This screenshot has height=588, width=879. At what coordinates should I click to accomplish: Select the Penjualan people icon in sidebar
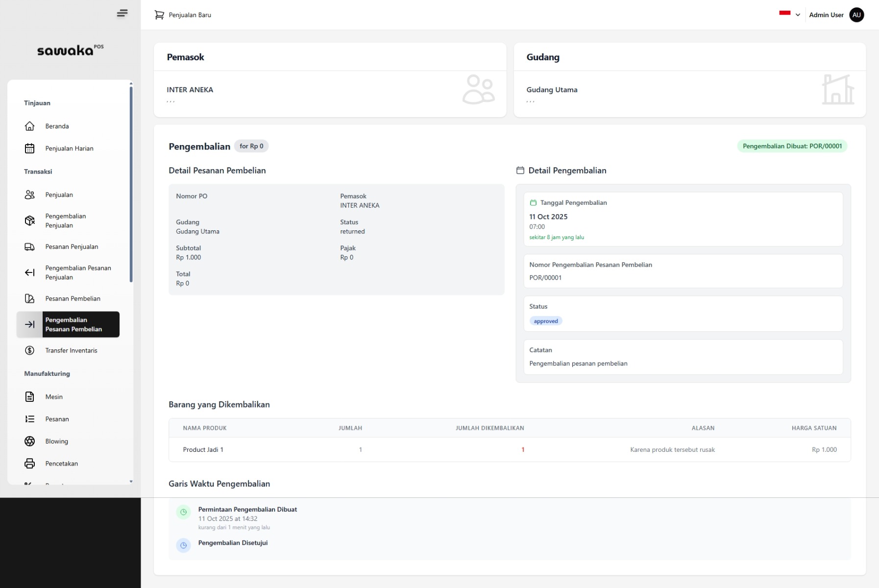(x=30, y=195)
